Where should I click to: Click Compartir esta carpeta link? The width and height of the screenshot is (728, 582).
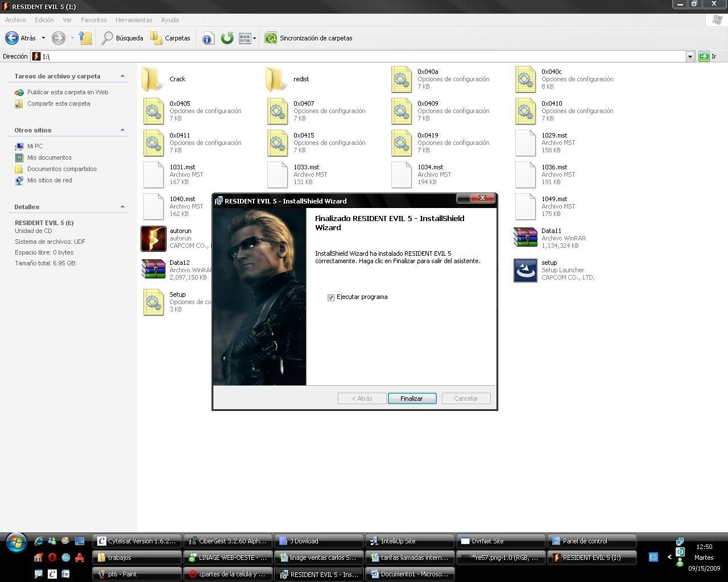point(59,103)
